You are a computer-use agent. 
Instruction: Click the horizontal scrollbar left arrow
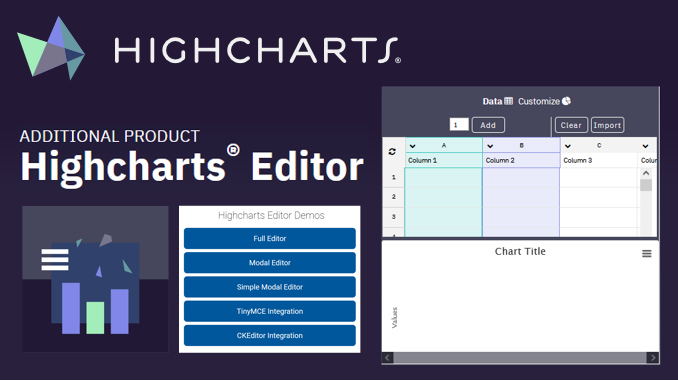tap(387, 358)
